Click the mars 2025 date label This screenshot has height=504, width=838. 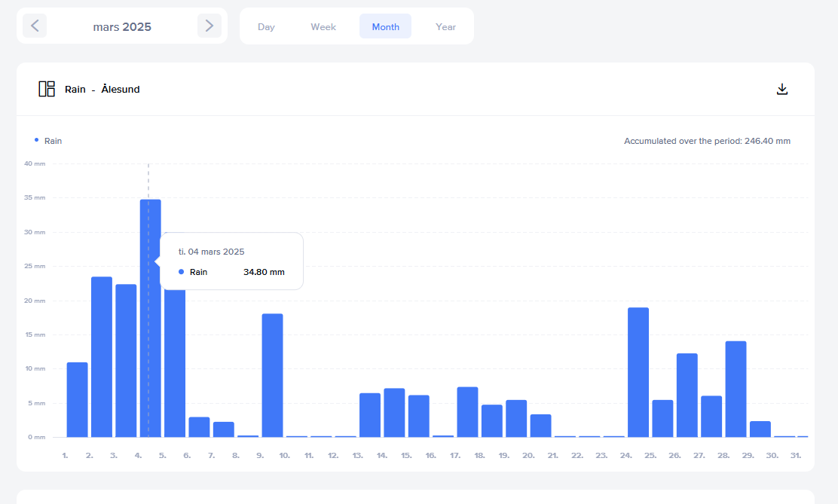pos(122,27)
